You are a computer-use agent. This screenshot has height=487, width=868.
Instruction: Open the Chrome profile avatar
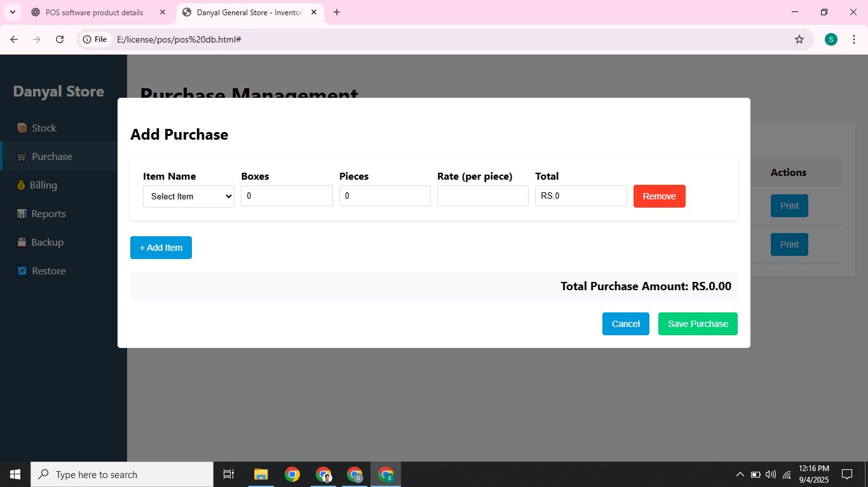pyautogui.click(x=831, y=39)
